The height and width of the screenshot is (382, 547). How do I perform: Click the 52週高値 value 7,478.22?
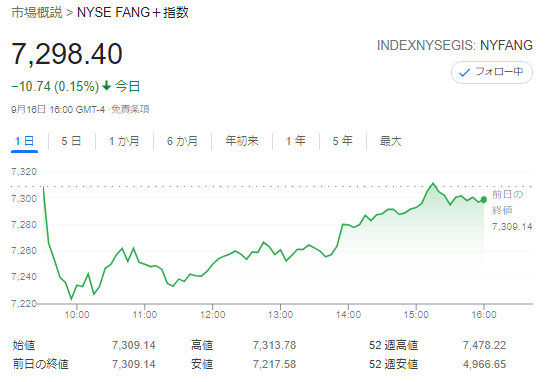[484, 345]
